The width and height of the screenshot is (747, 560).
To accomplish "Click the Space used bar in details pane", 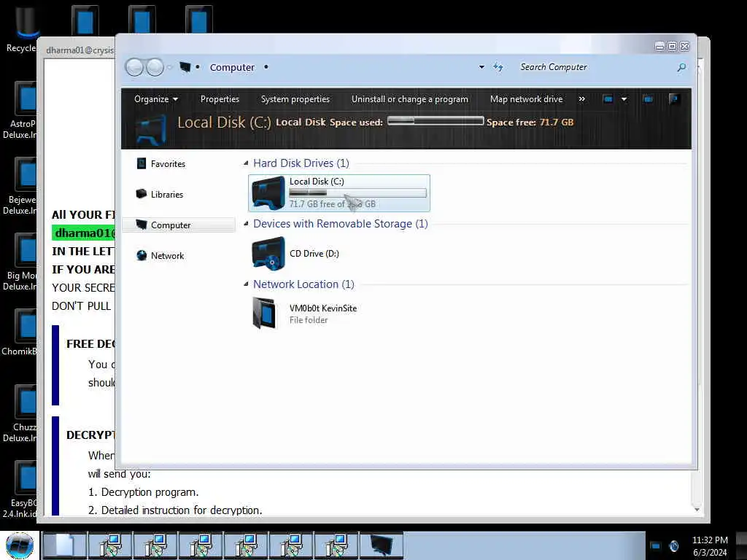I will (x=436, y=122).
